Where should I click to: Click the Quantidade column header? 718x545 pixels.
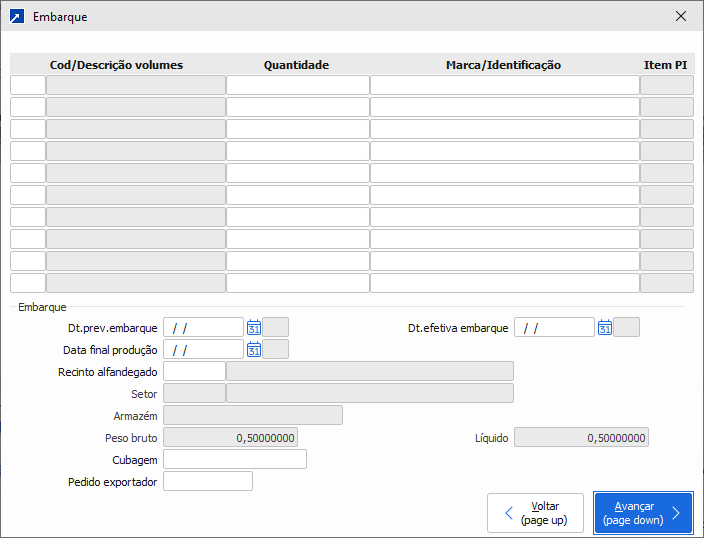[x=297, y=65]
